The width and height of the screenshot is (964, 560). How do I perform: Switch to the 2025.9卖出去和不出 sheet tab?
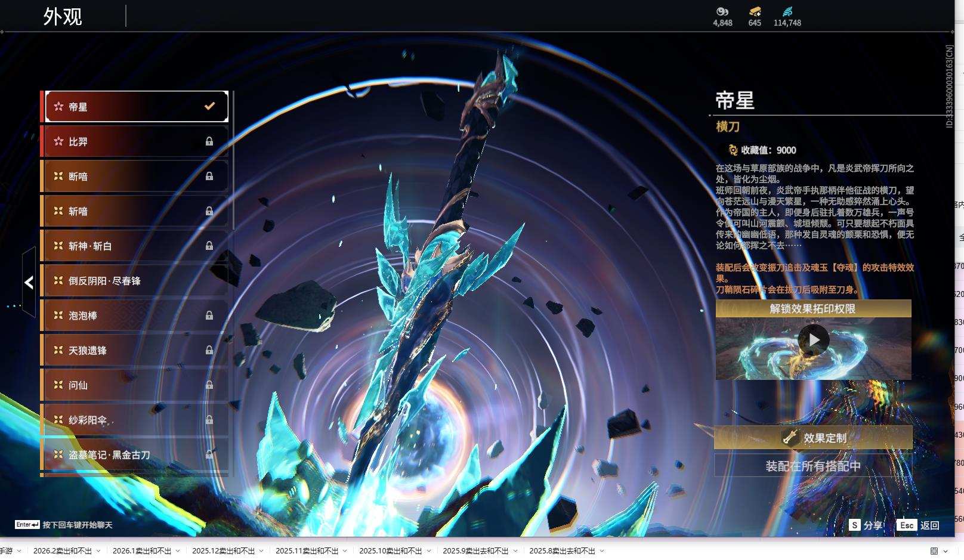pyautogui.click(x=475, y=551)
